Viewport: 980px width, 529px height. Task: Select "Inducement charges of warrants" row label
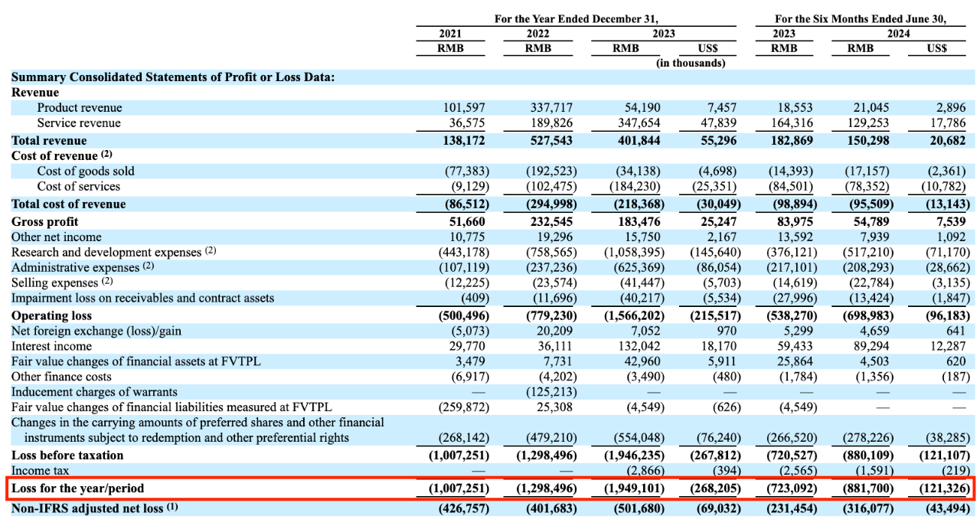click(94, 392)
